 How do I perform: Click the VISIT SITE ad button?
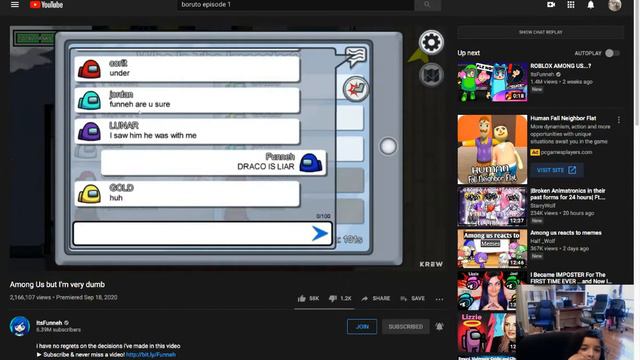click(557, 170)
